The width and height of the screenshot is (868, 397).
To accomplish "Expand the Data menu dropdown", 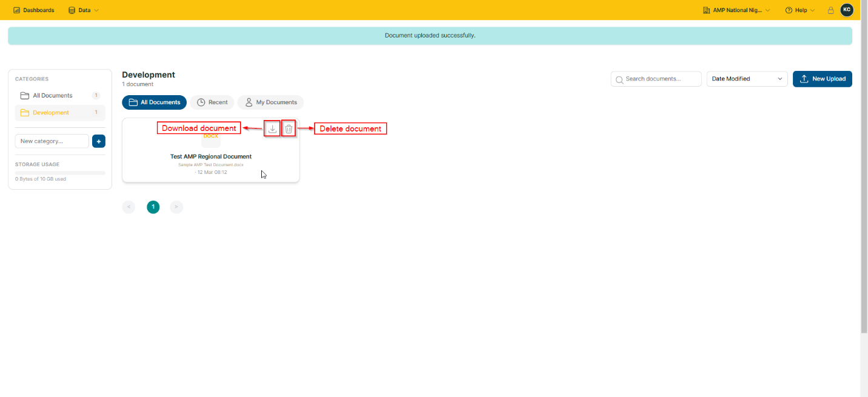I will click(84, 10).
